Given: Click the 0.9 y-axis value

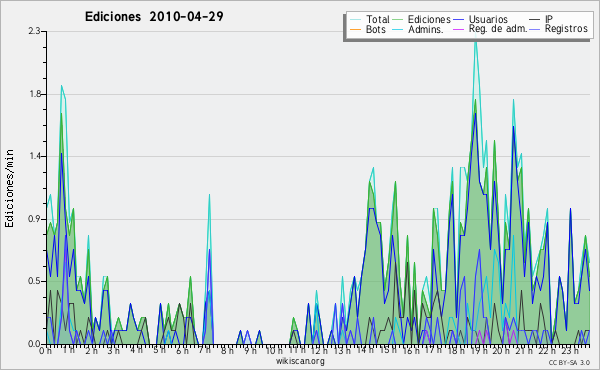Looking at the screenshot, I should pyautogui.click(x=34, y=219).
